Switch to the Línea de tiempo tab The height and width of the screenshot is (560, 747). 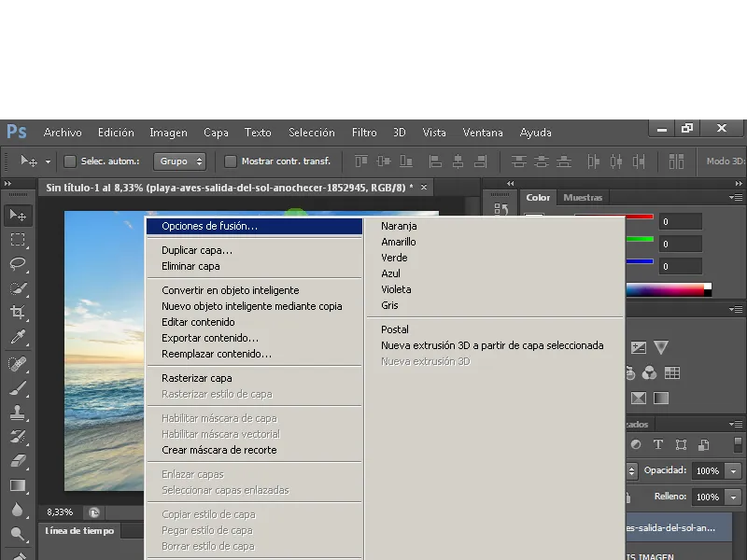pyautogui.click(x=79, y=530)
